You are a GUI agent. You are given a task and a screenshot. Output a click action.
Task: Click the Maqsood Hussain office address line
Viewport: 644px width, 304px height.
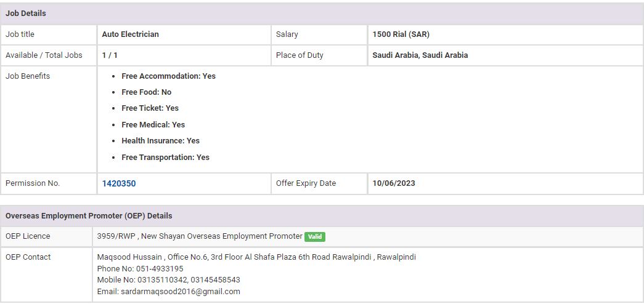coord(256,257)
